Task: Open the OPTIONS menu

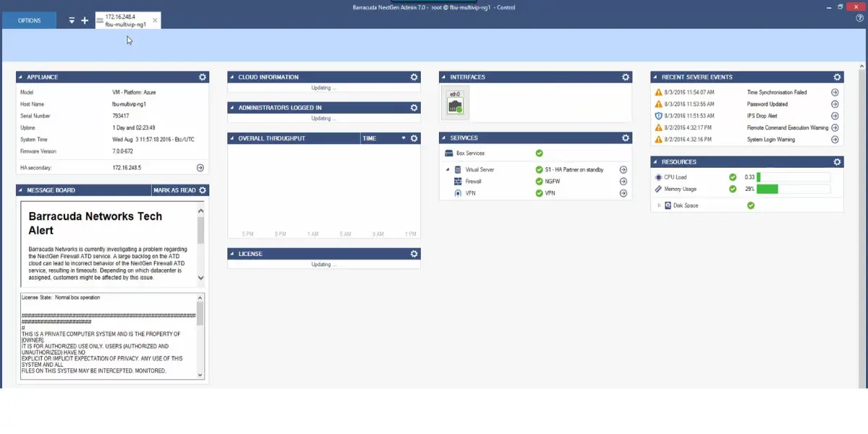Action: pyautogui.click(x=30, y=20)
